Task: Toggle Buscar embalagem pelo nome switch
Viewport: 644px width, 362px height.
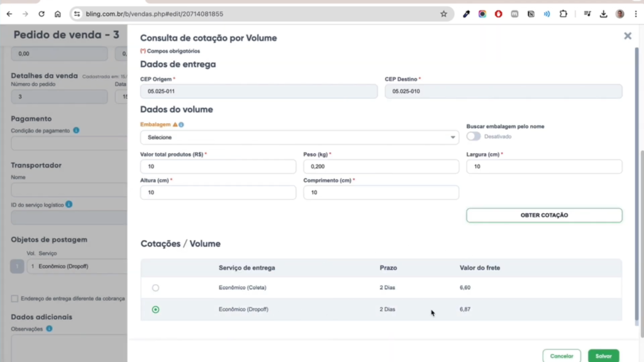Action: (x=473, y=136)
